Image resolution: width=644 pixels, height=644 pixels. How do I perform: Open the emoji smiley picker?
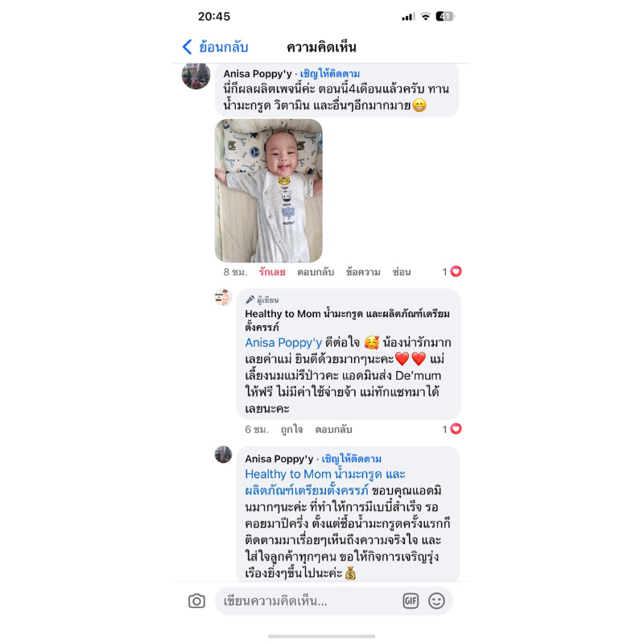click(x=436, y=601)
